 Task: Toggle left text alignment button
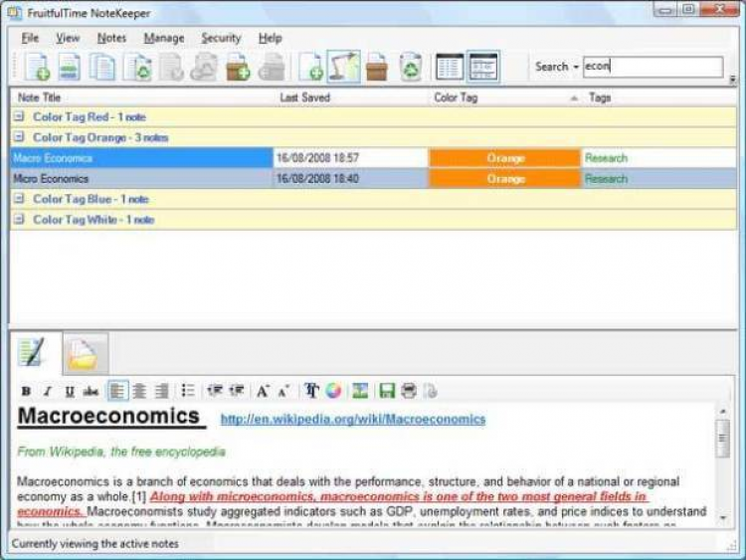click(117, 391)
